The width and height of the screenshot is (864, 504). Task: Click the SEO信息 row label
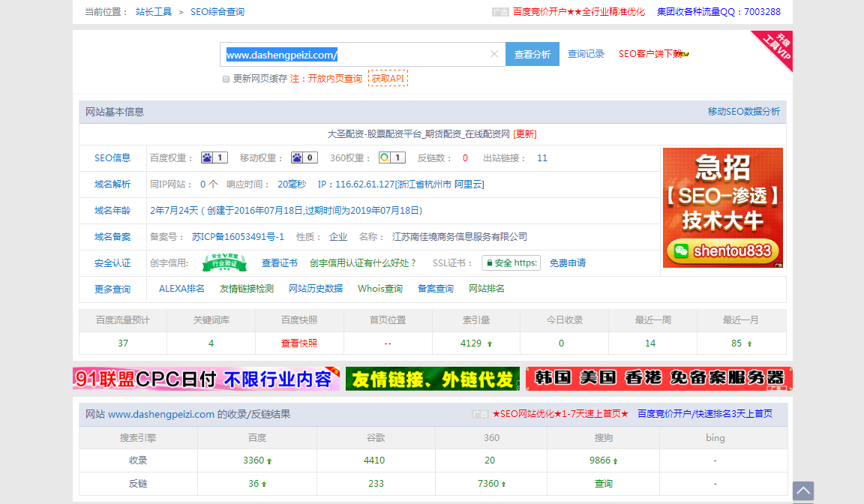tap(112, 158)
